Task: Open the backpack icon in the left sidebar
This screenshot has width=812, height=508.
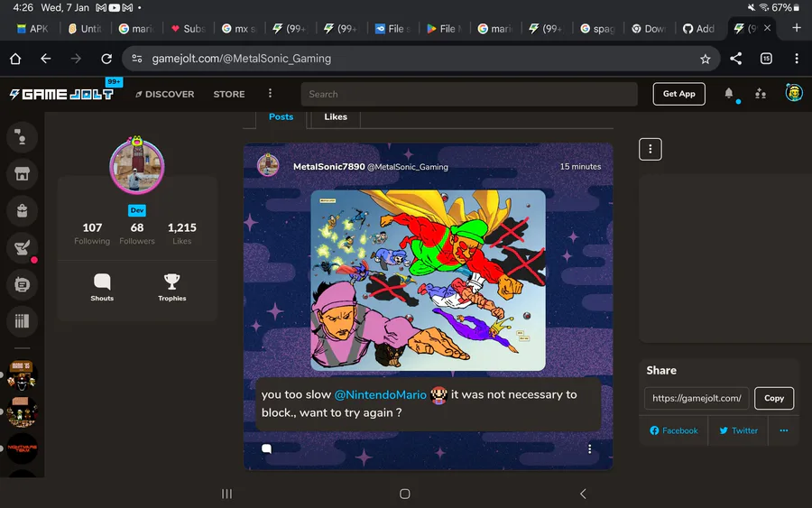Action: coord(22,211)
